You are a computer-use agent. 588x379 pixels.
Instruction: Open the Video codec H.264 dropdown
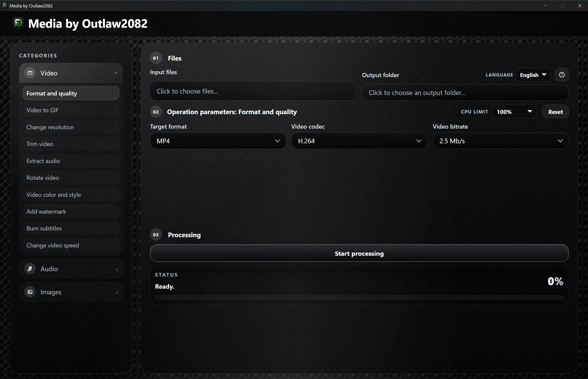click(x=359, y=141)
